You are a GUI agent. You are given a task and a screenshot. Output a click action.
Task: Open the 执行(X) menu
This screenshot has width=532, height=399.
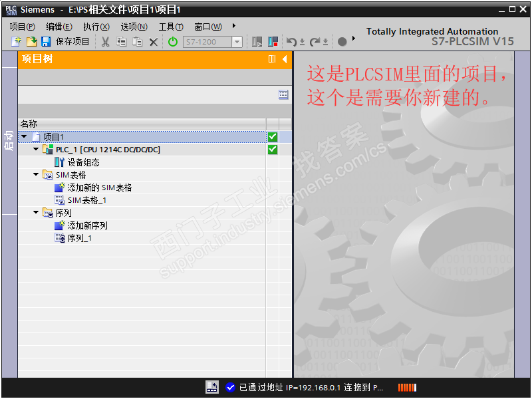96,27
